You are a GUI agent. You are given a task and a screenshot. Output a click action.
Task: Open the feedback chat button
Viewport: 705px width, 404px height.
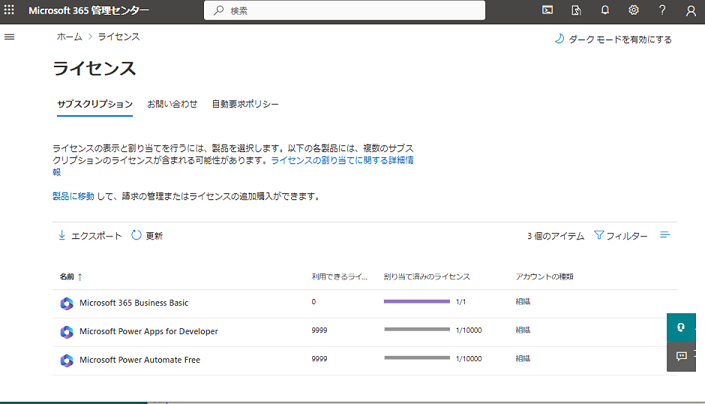click(x=681, y=356)
